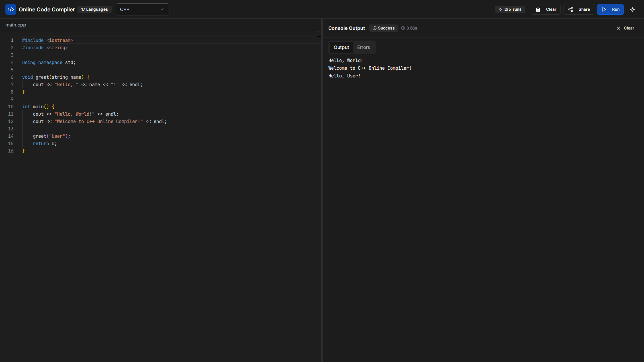The image size is (644, 362).
Task: Switch to the Errors tab
Action: pos(363,47)
